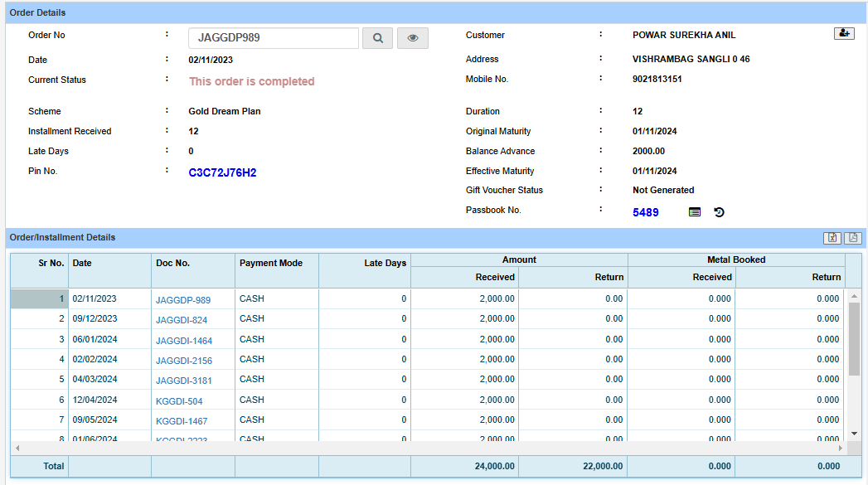
Task: Click the Amount group column header
Action: pyautogui.click(x=519, y=259)
